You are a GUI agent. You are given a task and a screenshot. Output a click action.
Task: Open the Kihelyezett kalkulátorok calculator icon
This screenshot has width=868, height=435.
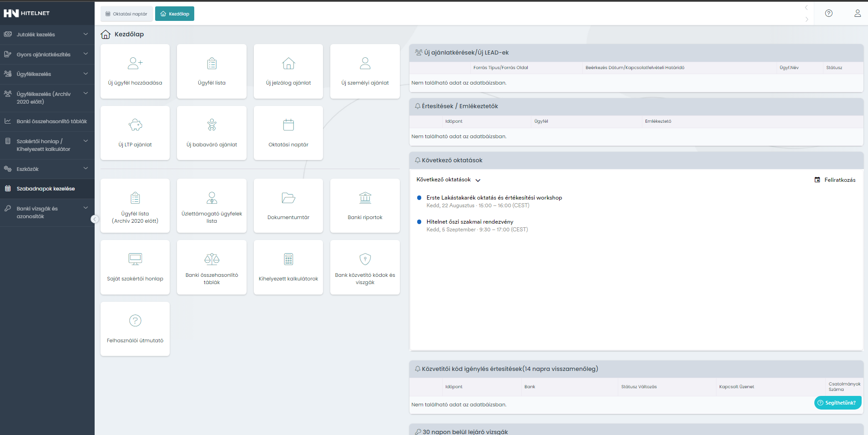[x=288, y=259]
